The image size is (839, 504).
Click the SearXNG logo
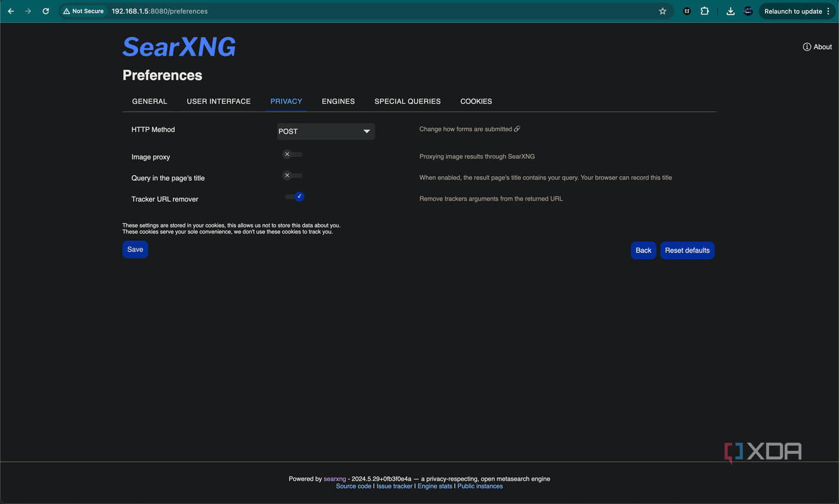179,47
